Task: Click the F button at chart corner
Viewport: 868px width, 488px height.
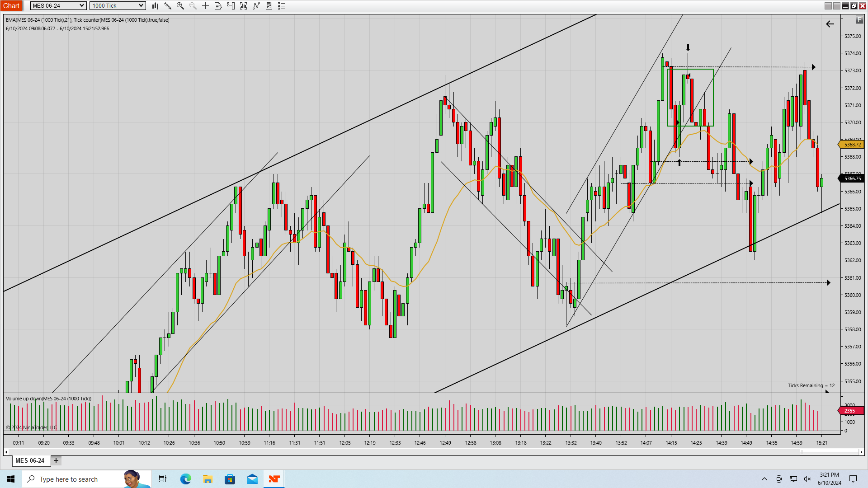Action: click(859, 20)
